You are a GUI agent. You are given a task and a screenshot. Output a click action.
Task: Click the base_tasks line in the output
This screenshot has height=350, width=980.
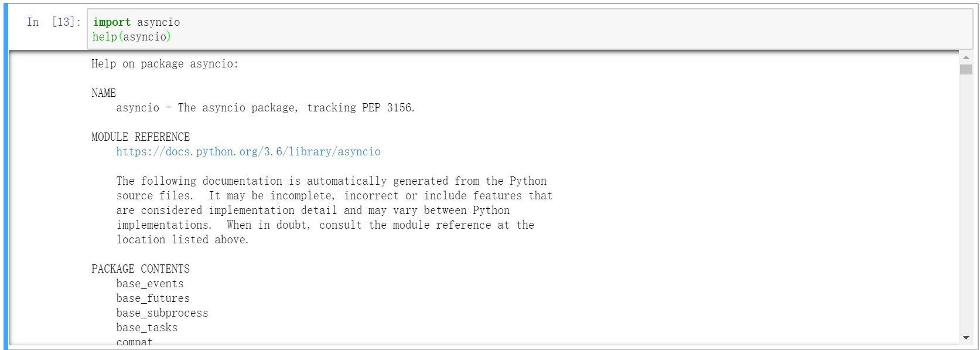click(146, 327)
